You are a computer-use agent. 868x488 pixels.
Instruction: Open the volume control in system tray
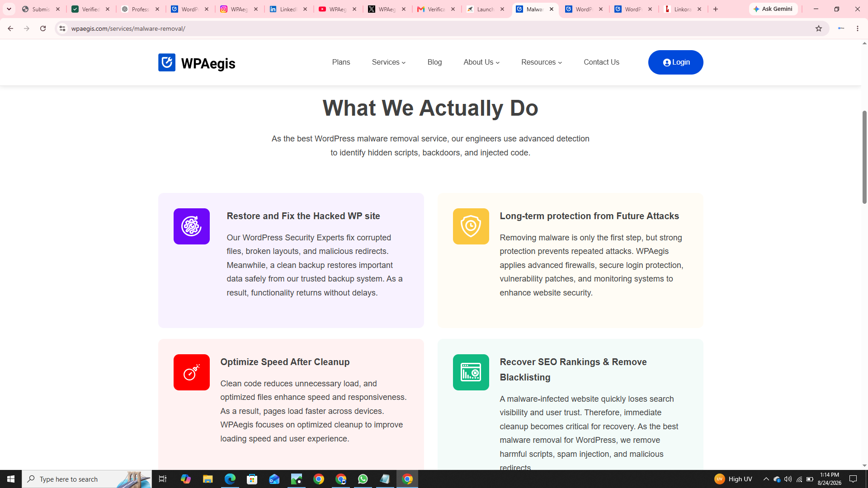click(x=788, y=479)
